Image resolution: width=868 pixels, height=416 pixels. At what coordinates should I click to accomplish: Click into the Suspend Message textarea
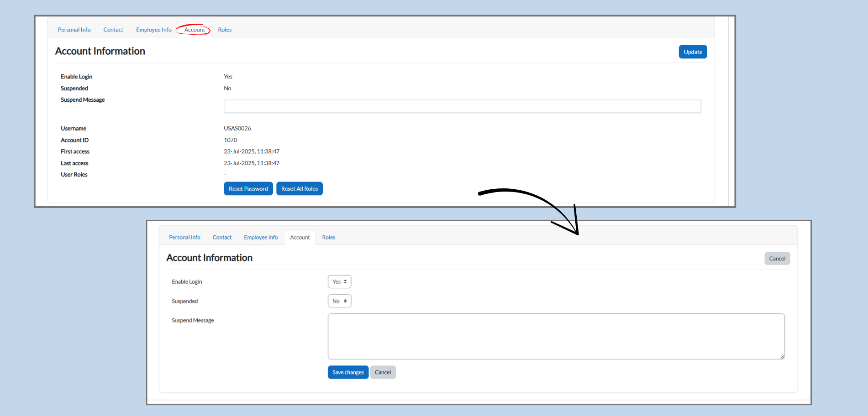(x=556, y=336)
